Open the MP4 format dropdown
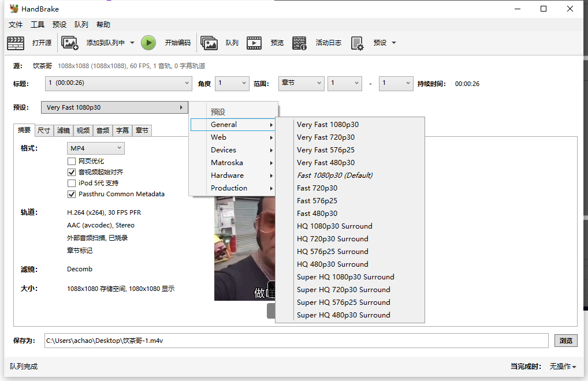 (x=95, y=148)
